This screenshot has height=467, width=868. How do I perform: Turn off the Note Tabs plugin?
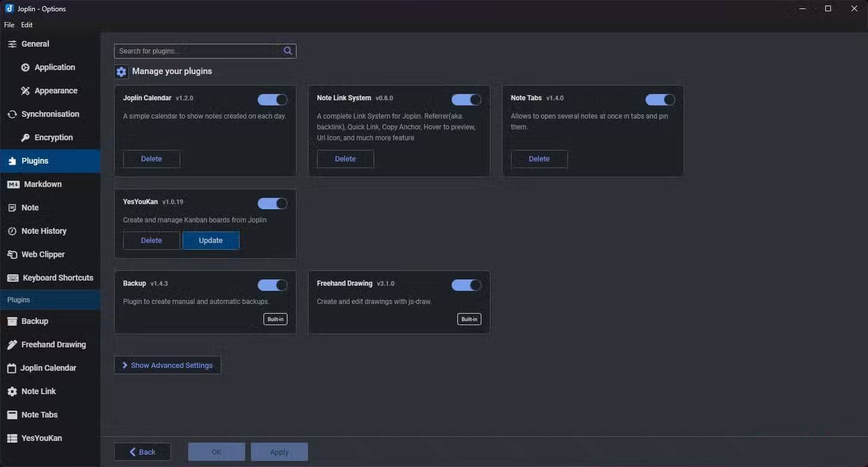pyautogui.click(x=660, y=100)
